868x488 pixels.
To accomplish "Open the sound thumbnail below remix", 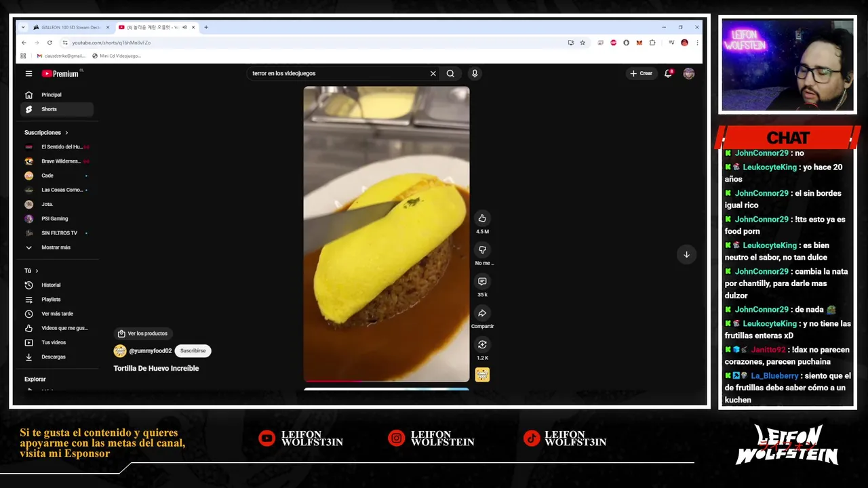I will pyautogui.click(x=482, y=375).
